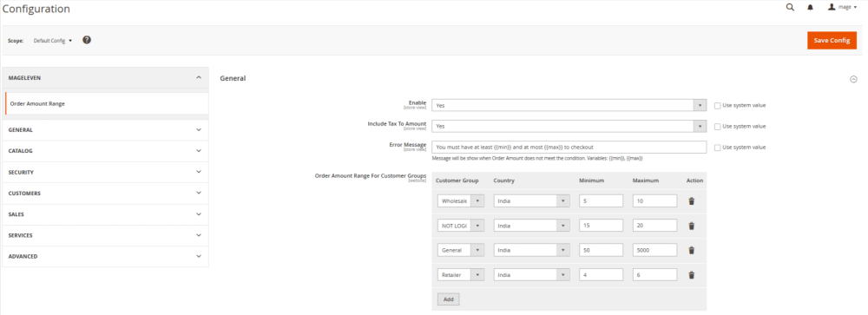This screenshot has height=315, width=868.
Task: Toggle Use system value for Enable
Action: pos(718,105)
